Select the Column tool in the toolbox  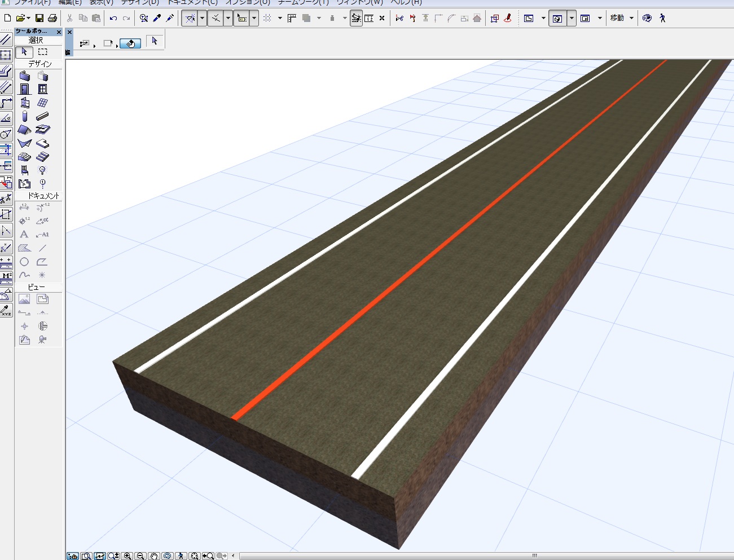click(x=24, y=116)
